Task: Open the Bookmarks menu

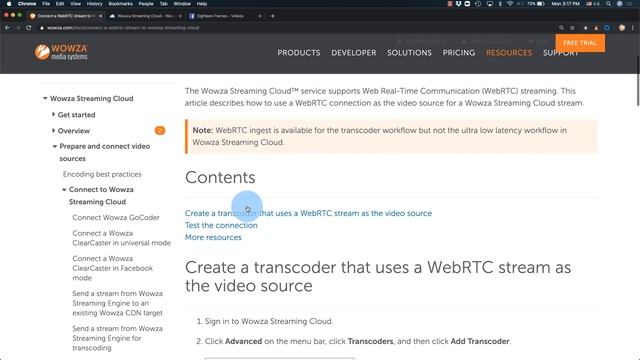Action: [x=120, y=4]
